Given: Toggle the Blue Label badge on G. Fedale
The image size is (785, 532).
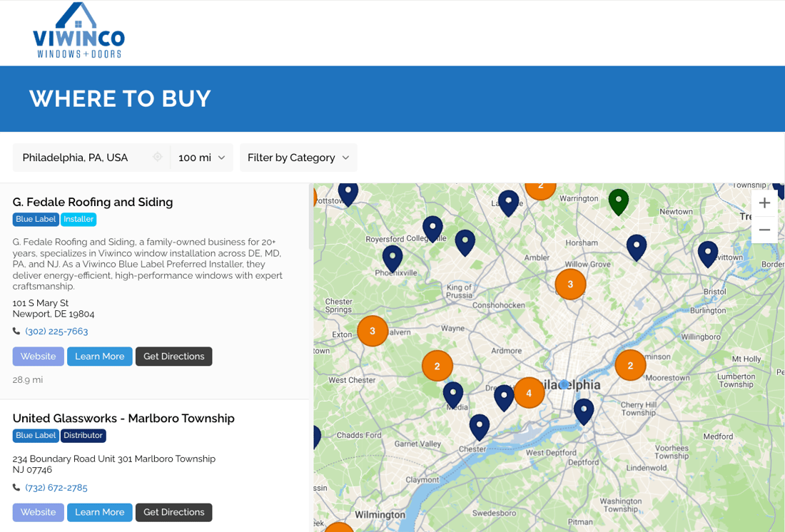Looking at the screenshot, I should click(36, 219).
